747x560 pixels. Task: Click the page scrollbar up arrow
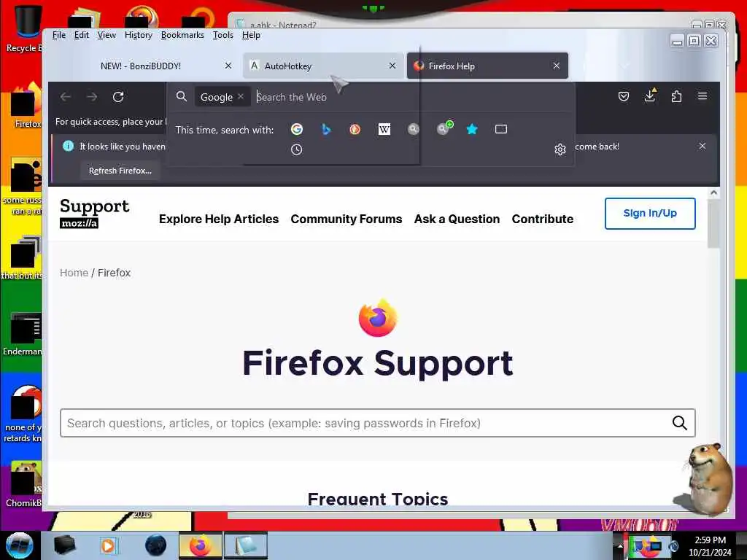[713, 192]
